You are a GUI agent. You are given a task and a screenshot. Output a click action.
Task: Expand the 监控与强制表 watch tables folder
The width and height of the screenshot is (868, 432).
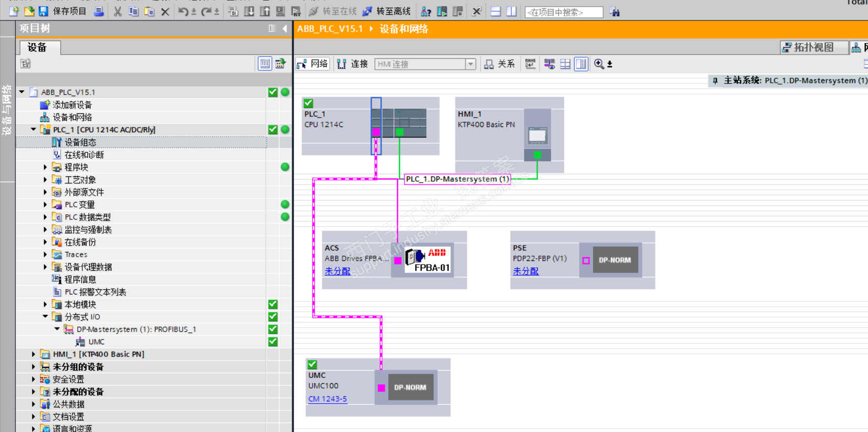pos(45,229)
